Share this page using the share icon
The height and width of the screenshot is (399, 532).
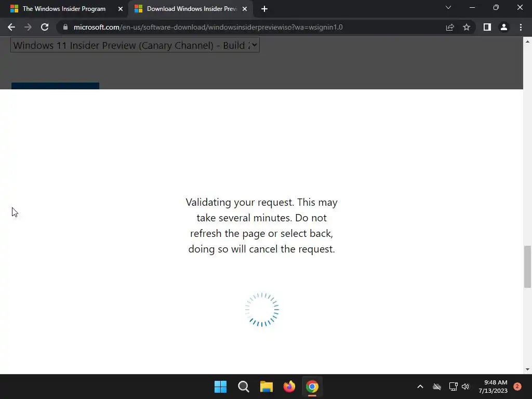click(x=450, y=27)
